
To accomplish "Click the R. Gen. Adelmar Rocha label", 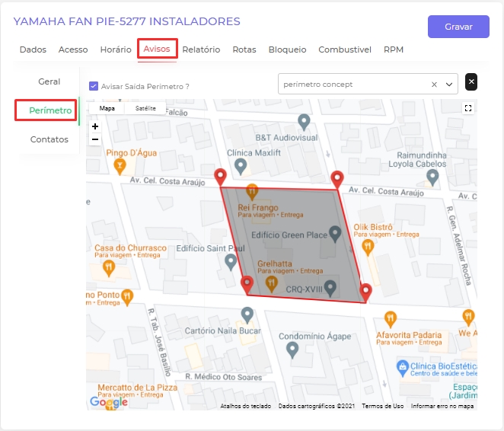I will coord(459,245).
